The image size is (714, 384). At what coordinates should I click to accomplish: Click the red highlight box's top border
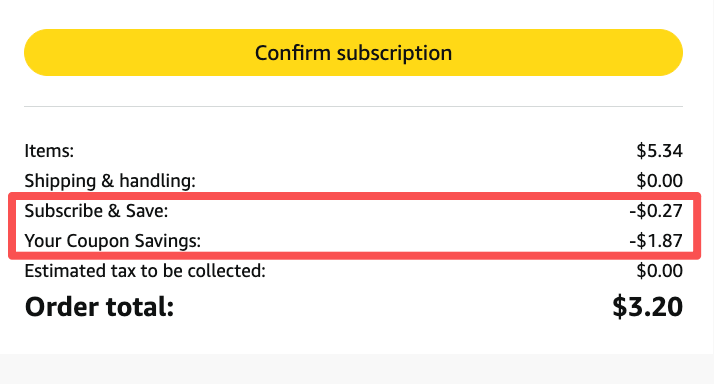[x=354, y=196]
